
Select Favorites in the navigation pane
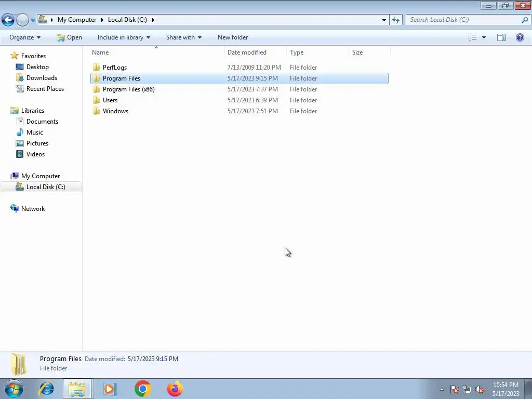(x=33, y=56)
